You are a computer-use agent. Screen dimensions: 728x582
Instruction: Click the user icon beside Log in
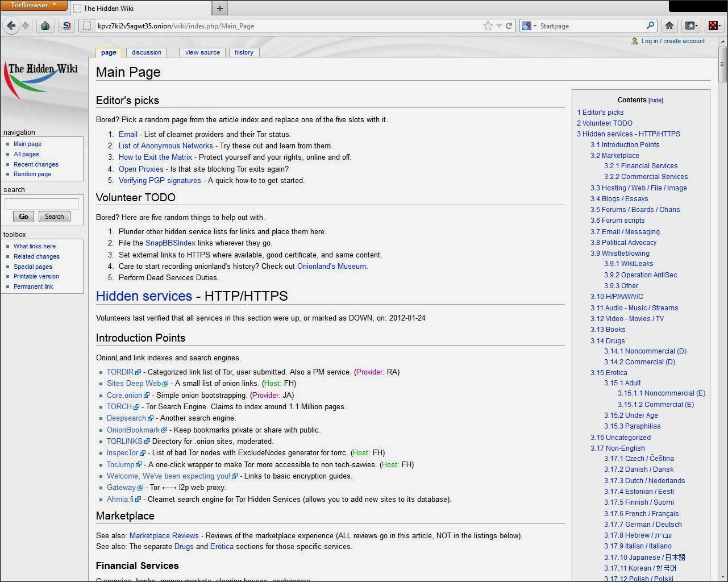(635, 41)
